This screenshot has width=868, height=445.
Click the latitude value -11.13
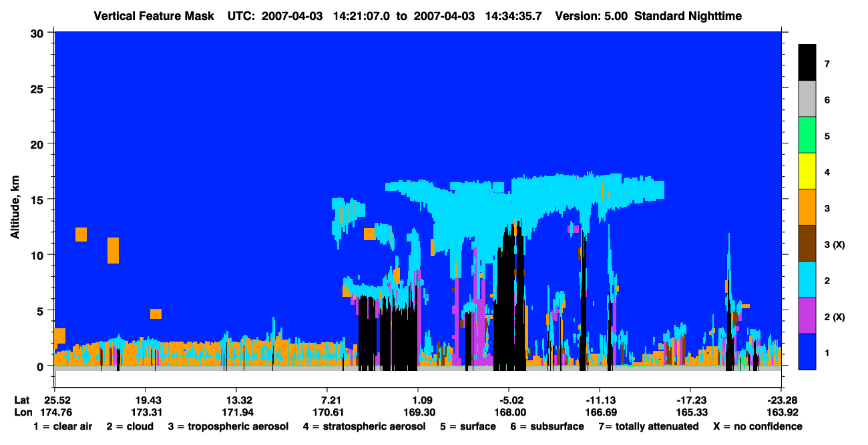(600, 400)
